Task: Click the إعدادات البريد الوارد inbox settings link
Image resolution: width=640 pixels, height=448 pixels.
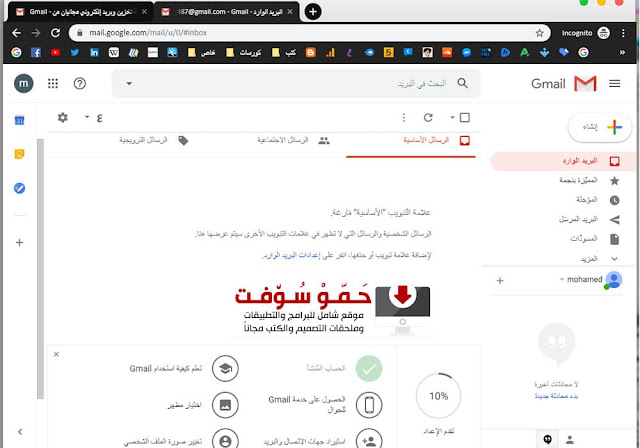Action: click(291, 255)
